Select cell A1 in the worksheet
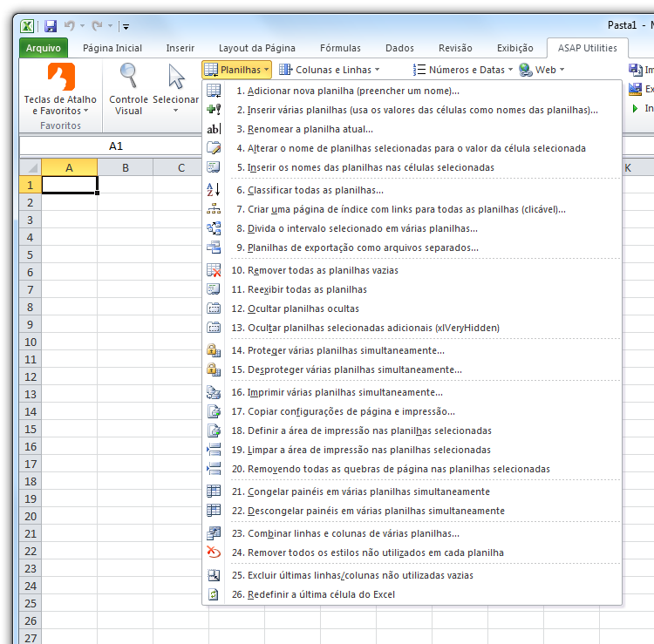 point(69,185)
